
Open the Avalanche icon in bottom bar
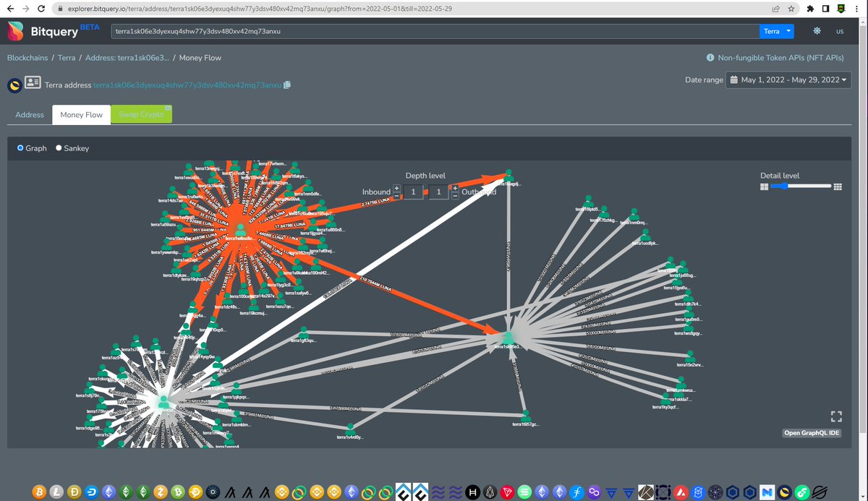(x=681, y=492)
